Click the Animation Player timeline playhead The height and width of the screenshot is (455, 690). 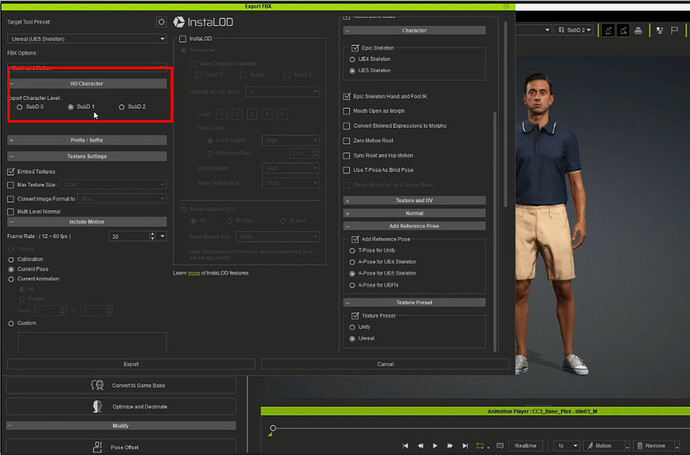[x=273, y=428]
